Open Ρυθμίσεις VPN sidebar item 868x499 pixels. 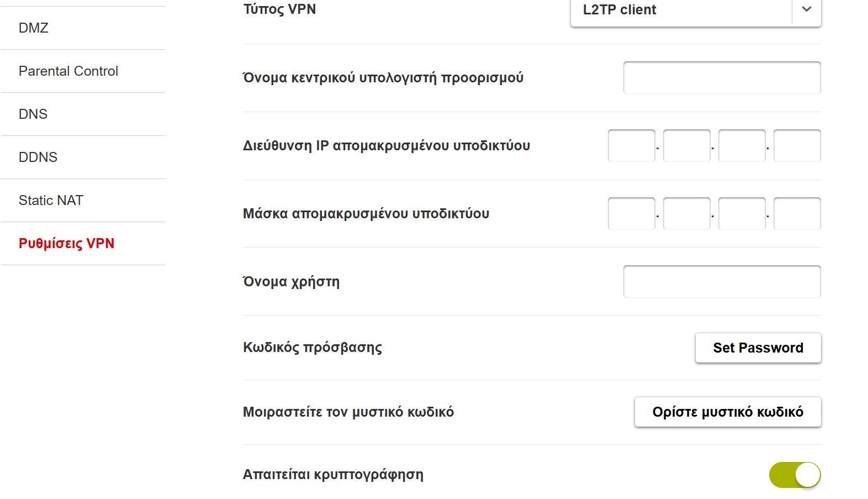pos(66,243)
